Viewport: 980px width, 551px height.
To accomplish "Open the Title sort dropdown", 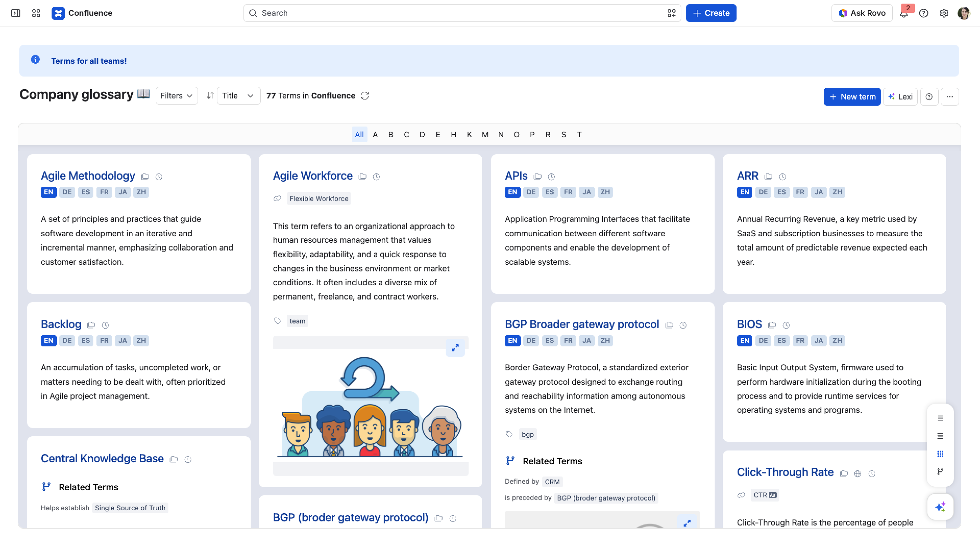I will coord(239,96).
